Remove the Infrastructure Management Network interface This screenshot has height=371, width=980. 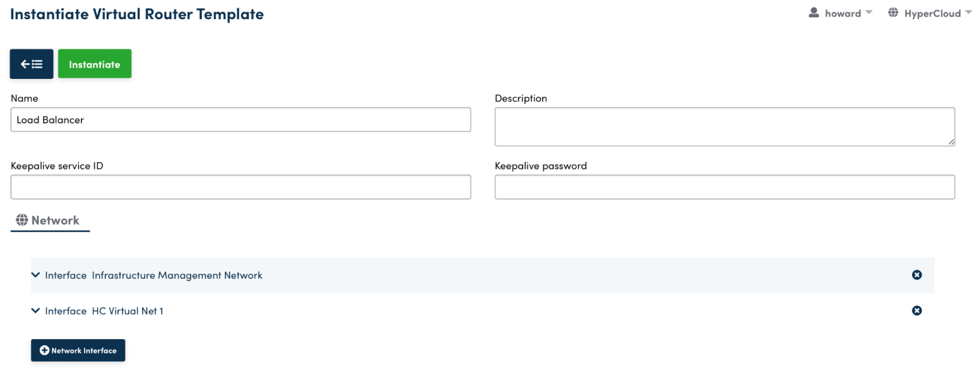pyautogui.click(x=916, y=275)
